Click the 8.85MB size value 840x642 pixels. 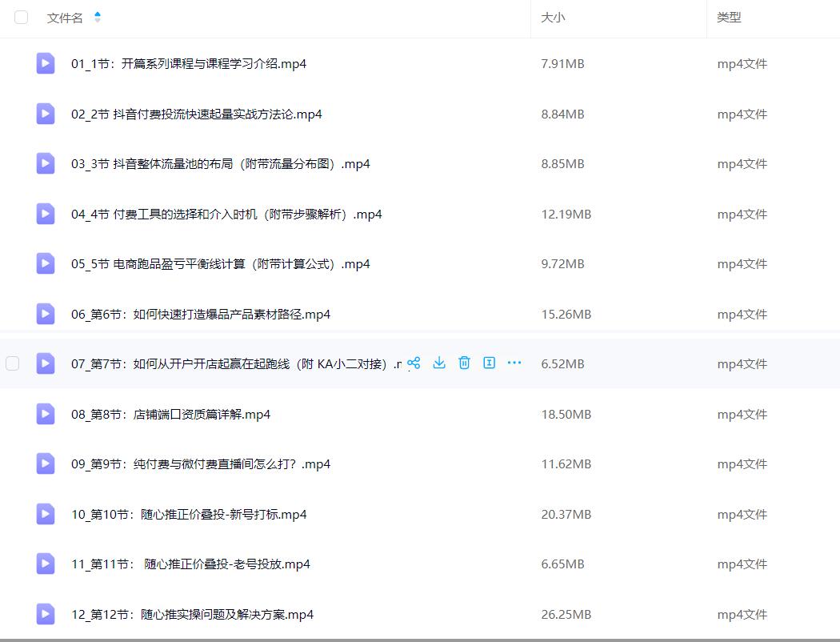click(562, 164)
